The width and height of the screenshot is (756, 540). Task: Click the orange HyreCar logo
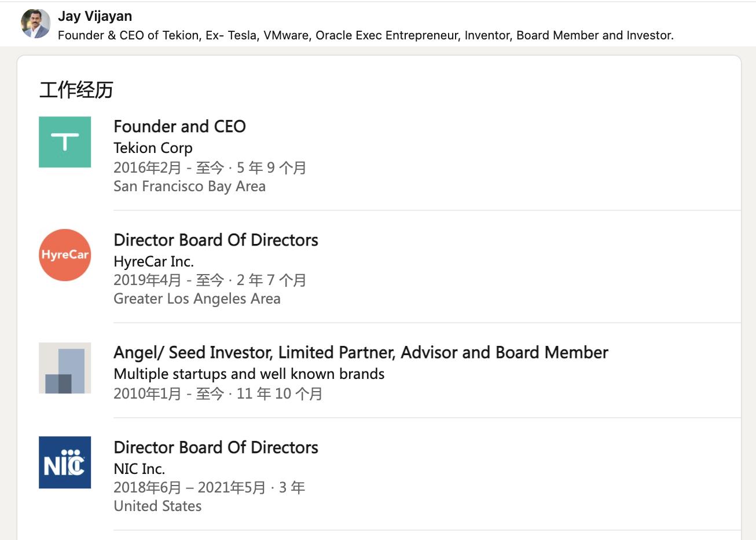point(65,255)
